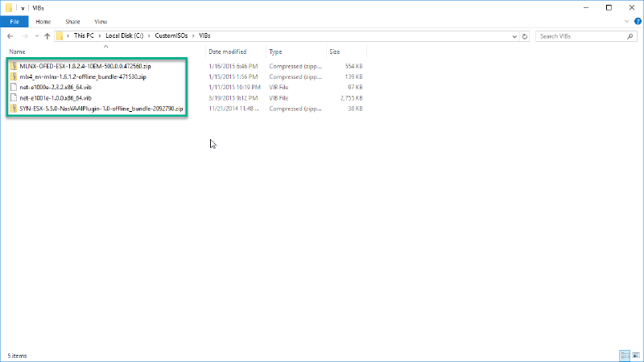
Task: Click size 38 KB cell
Action: (x=356, y=109)
